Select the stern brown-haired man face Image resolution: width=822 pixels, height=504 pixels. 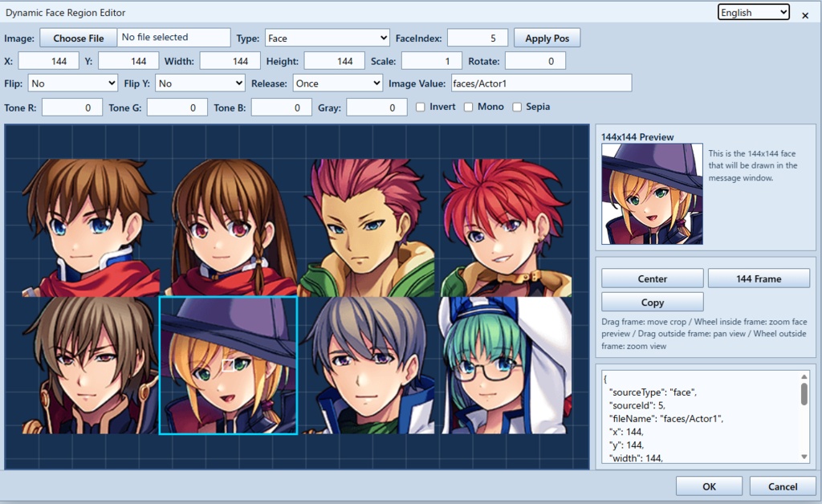pyautogui.click(x=91, y=365)
